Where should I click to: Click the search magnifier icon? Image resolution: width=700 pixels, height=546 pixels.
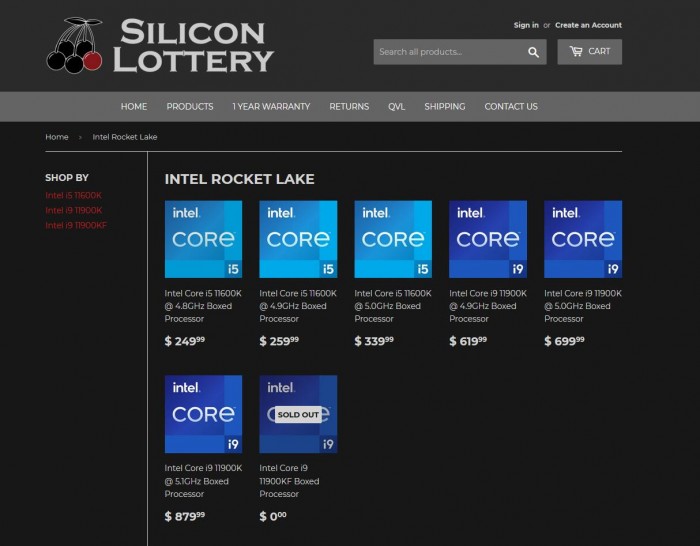tap(533, 52)
